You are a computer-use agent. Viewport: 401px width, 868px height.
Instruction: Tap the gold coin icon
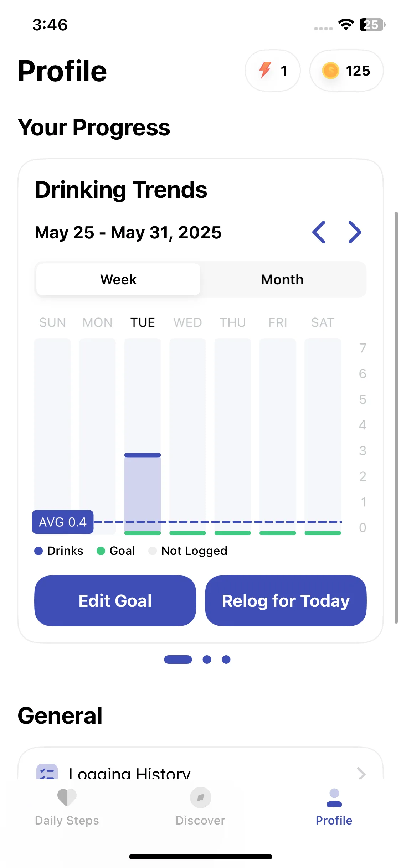[x=330, y=71]
